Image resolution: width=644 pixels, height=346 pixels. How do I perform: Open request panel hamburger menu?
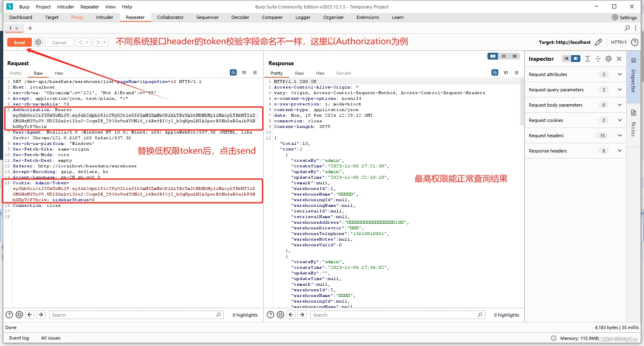[255, 72]
